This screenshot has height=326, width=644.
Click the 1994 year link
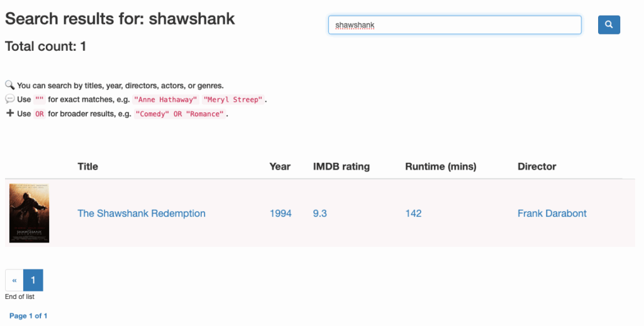(280, 214)
